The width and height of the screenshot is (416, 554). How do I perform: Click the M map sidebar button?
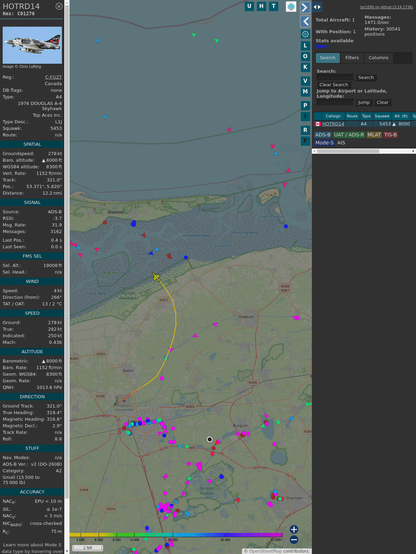[x=305, y=92]
